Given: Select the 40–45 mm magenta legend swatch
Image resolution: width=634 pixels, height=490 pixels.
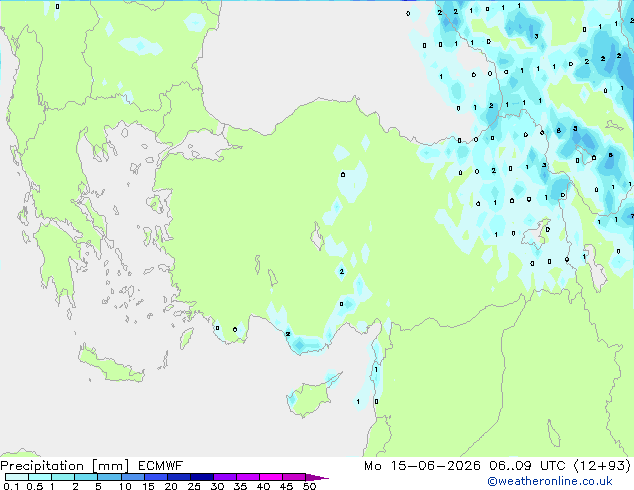Looking at the screenshot, I should click(271, 477).
